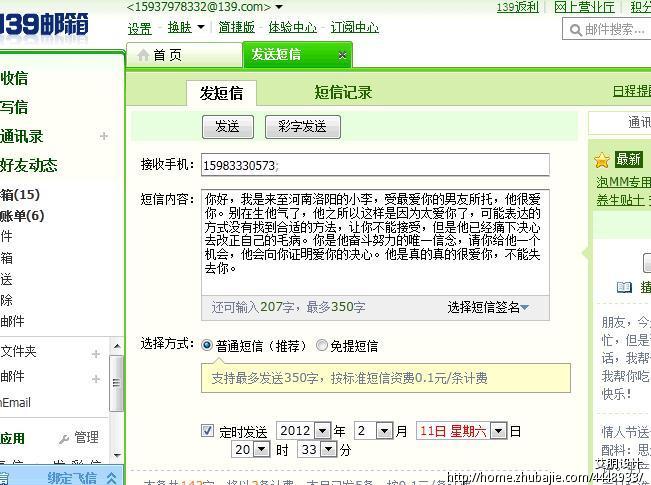The width and height of the screenshot is (651, 485).
Task: Click the 应用 sidebar heading
Action: pos(12,438)
